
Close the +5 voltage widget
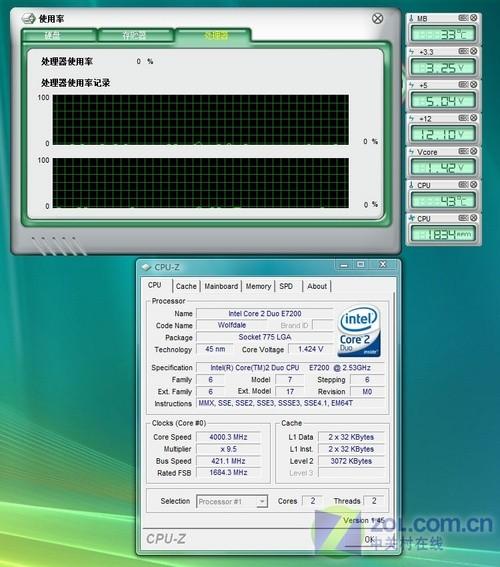473,84
